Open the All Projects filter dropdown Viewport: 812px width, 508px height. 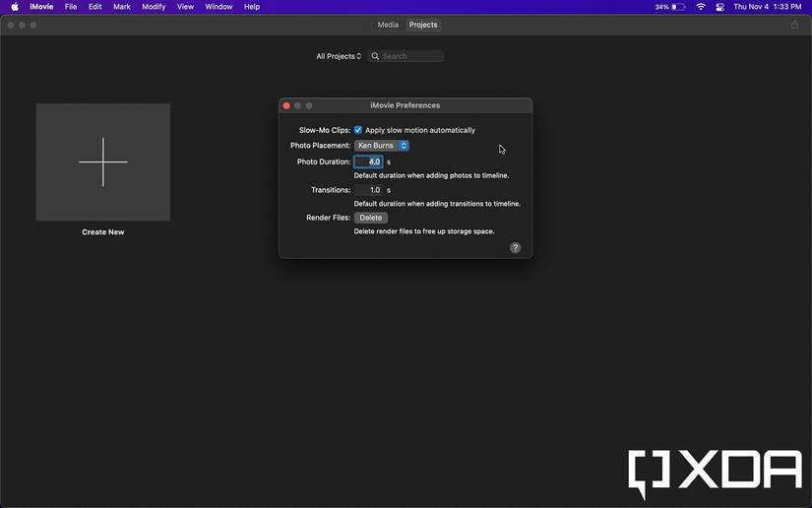(x=339, y=56)
